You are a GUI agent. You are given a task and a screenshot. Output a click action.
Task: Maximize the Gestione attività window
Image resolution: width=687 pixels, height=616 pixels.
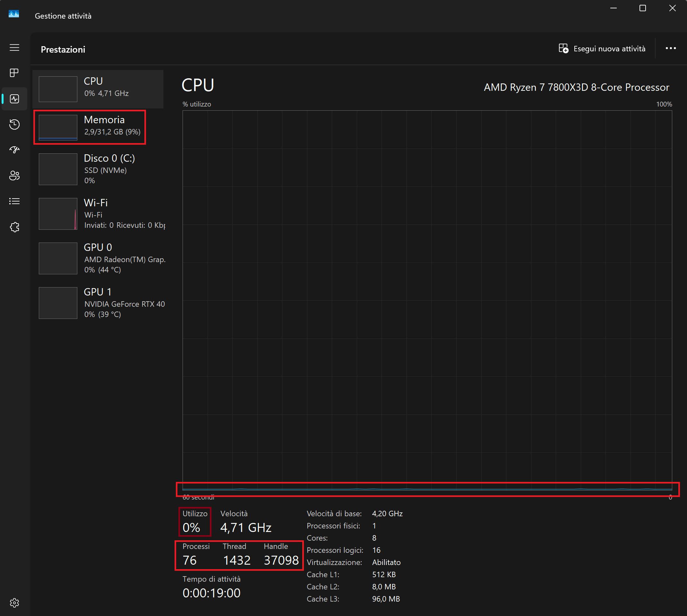pyautogui.click(x=643, y=8)
